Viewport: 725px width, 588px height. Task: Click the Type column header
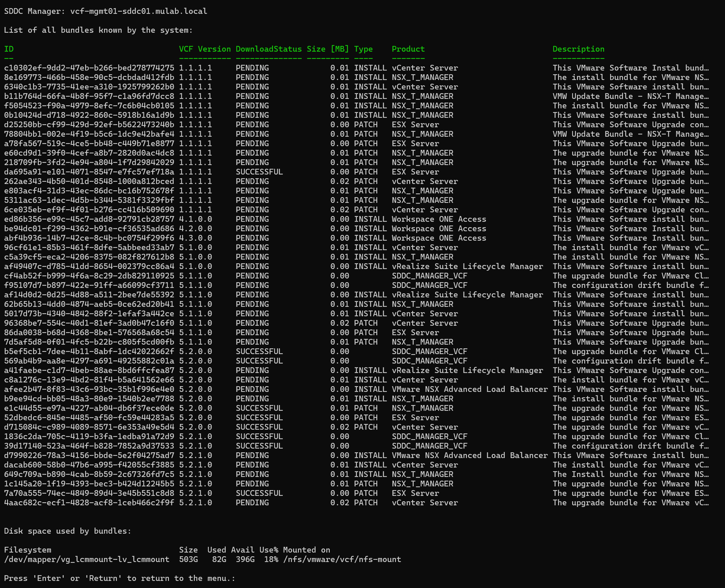363,49
